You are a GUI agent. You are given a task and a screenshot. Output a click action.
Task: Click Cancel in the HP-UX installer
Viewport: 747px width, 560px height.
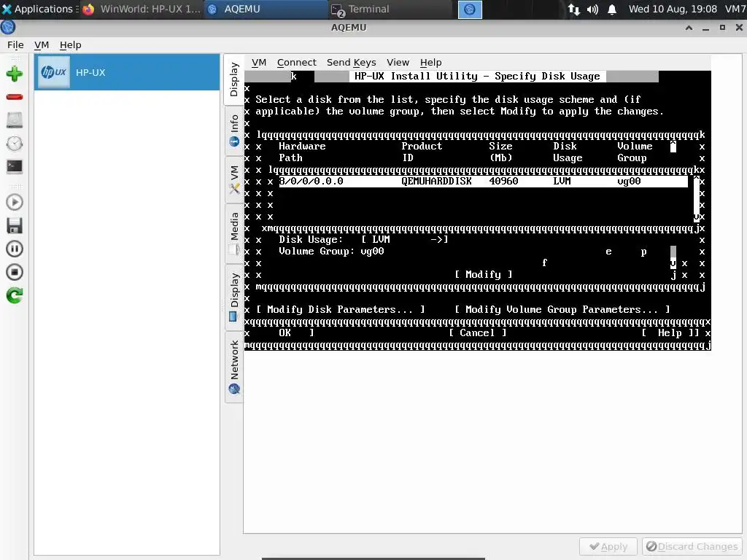(x=477, y=332)
